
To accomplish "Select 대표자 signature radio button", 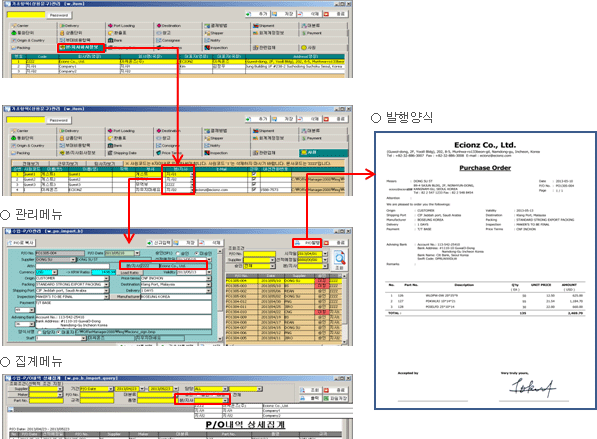I will click(58, 332).
